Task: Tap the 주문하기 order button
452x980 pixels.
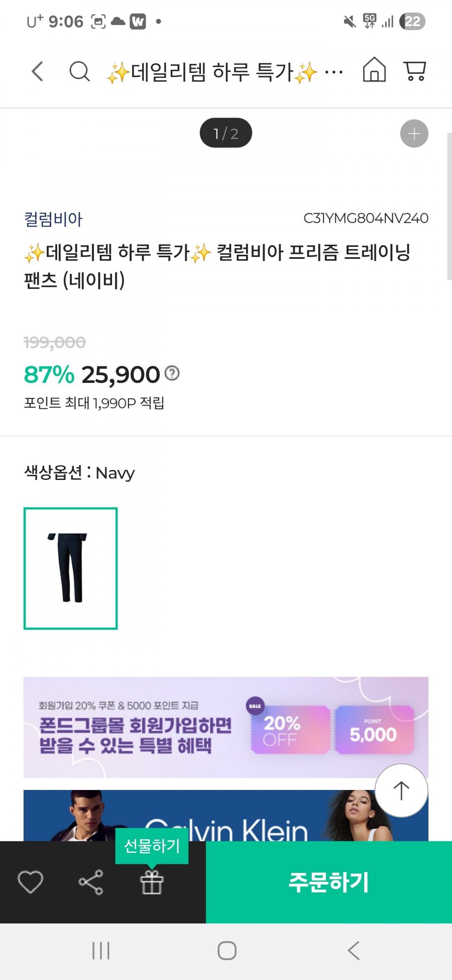Action: tap(329, 882)
